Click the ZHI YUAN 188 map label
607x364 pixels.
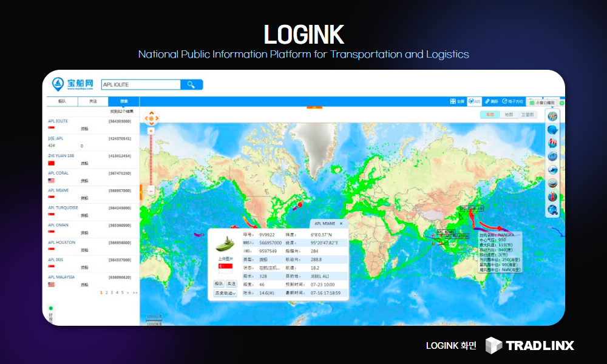click(x=472, y=209)
